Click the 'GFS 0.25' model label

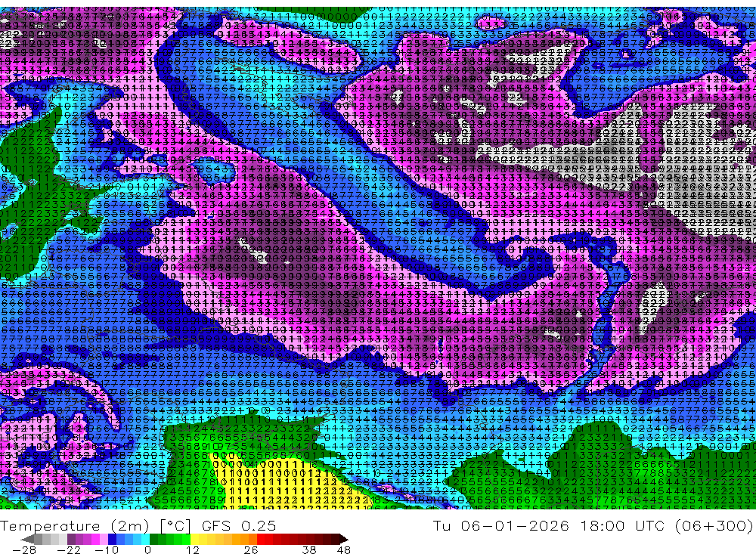point(239,526)
